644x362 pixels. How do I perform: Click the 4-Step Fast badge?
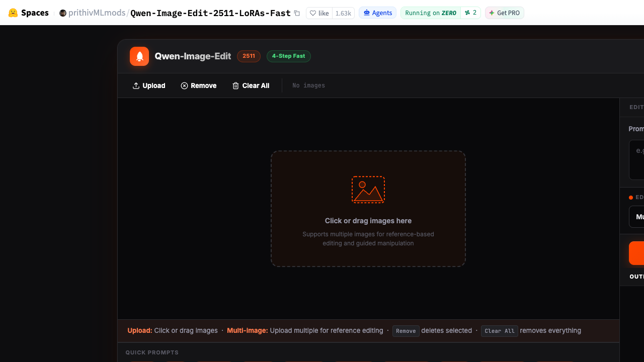[289, 56]
